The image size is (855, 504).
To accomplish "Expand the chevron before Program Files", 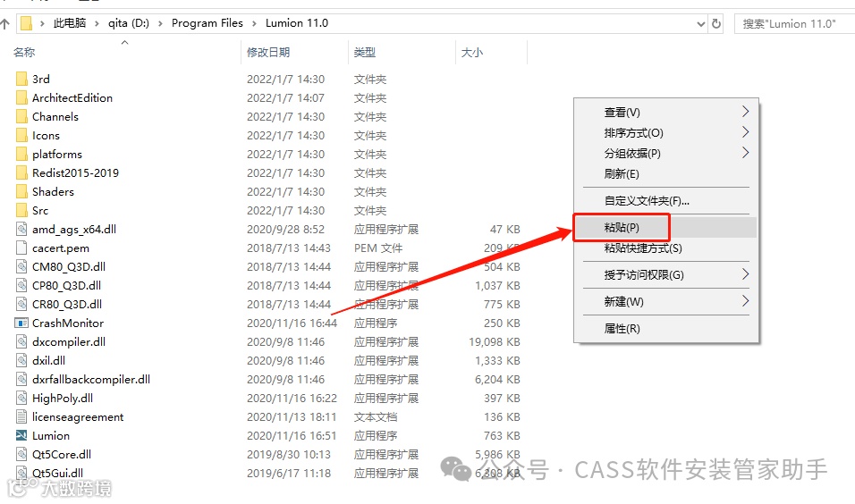I will 160,23.
